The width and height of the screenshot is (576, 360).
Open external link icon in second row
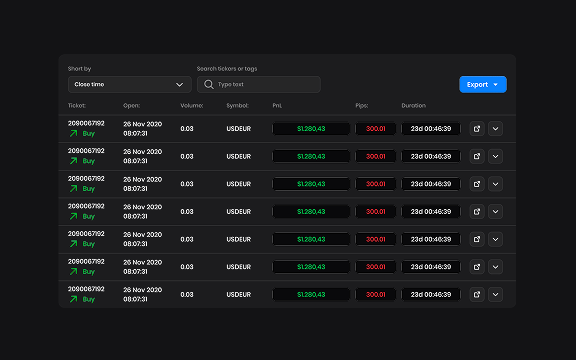tap(477, 156)
